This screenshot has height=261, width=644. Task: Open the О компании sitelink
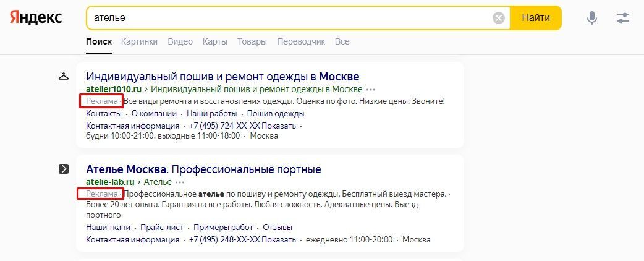(x=154, y=114)
